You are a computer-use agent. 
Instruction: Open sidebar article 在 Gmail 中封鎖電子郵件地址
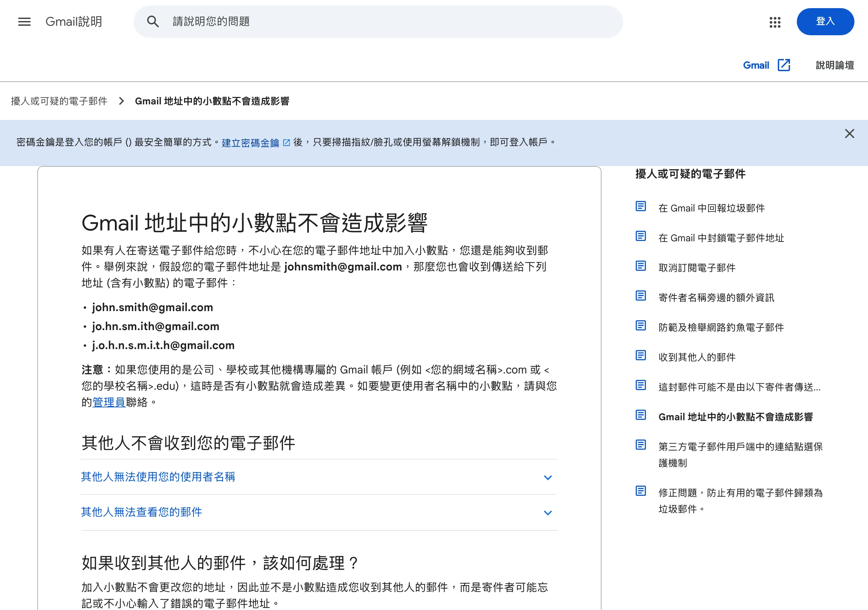[x=721, y=238]
